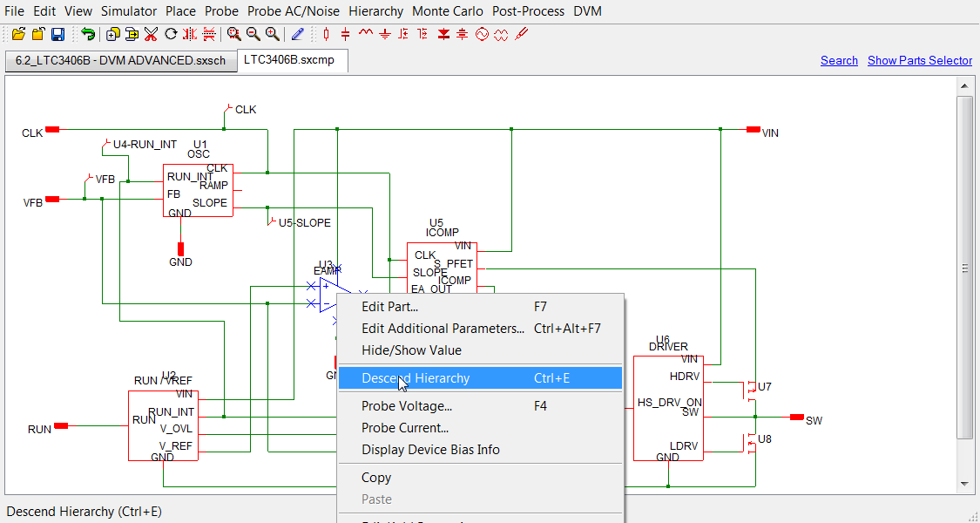Click the green Undo arrow icon
Viewport: 980px width, 523px height.
tap(88, 34)
